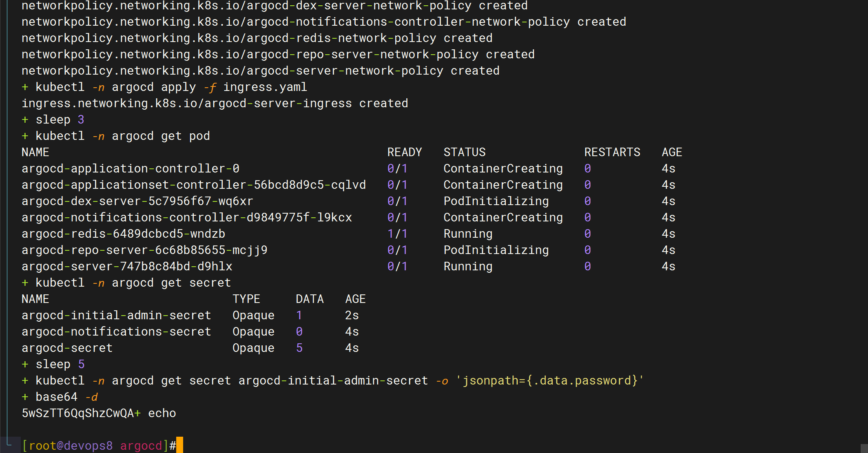Click the TYPE header in the secret table
The image size is (868, 453).
click(x=246, y=299)
